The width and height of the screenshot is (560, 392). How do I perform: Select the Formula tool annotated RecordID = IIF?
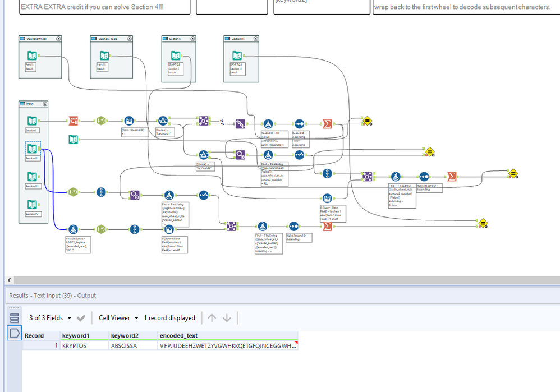pos(268,124)
